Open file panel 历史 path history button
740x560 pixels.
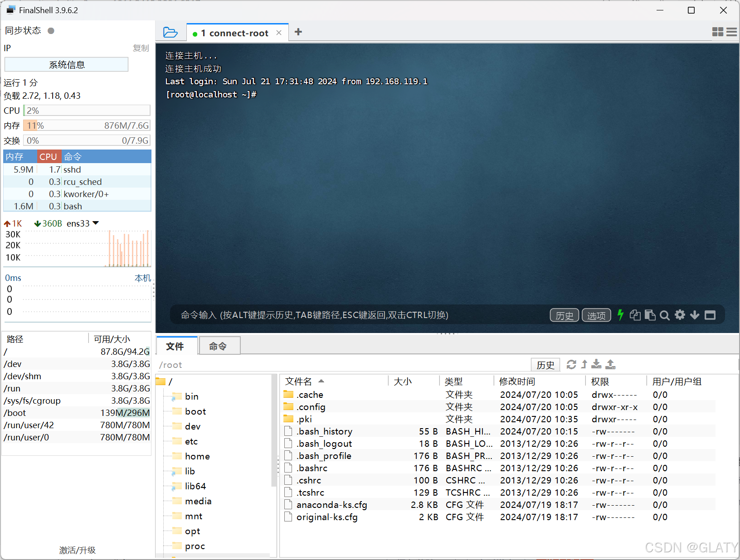coord(545,365)
